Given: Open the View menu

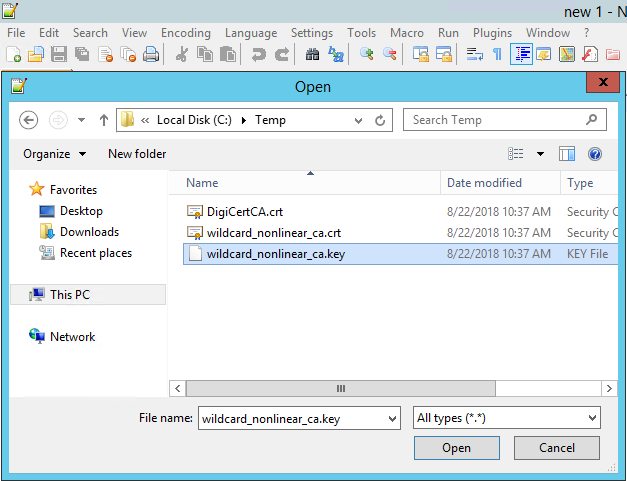Looking at the screenshot, I should point(134,33).
